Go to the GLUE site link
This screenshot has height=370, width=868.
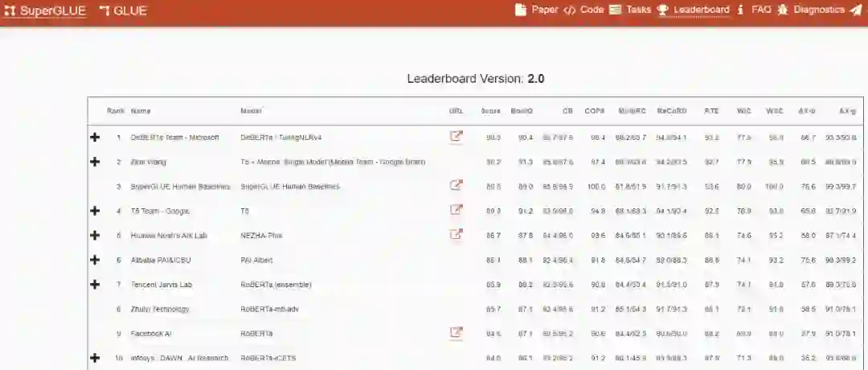(123, 10)
